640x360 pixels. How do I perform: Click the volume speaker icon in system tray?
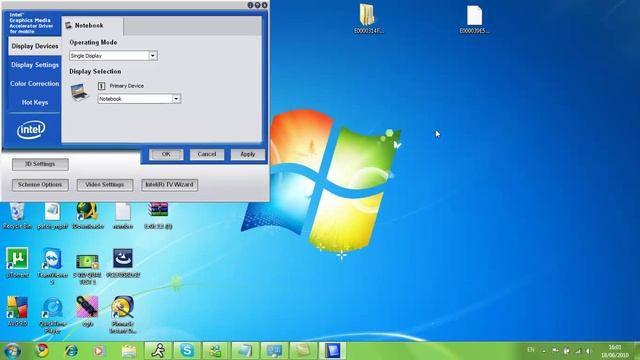588,351
